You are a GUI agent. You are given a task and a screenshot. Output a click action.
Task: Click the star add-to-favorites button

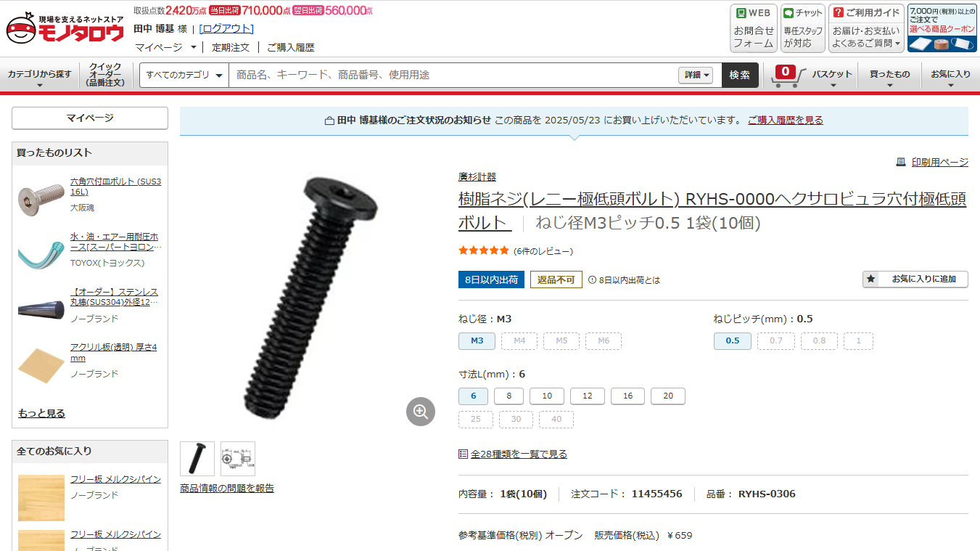coord(915,279)
